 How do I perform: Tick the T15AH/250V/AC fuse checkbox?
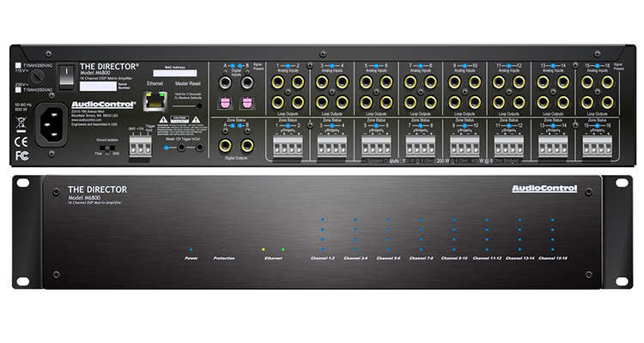[18, 65]
